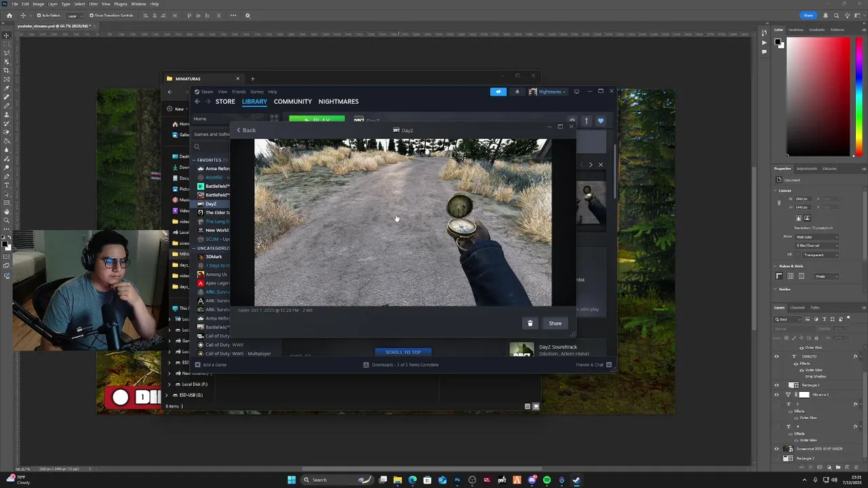
Task: Click the Photoshop Home icon in options bar
Action: (x=9, y=16)
